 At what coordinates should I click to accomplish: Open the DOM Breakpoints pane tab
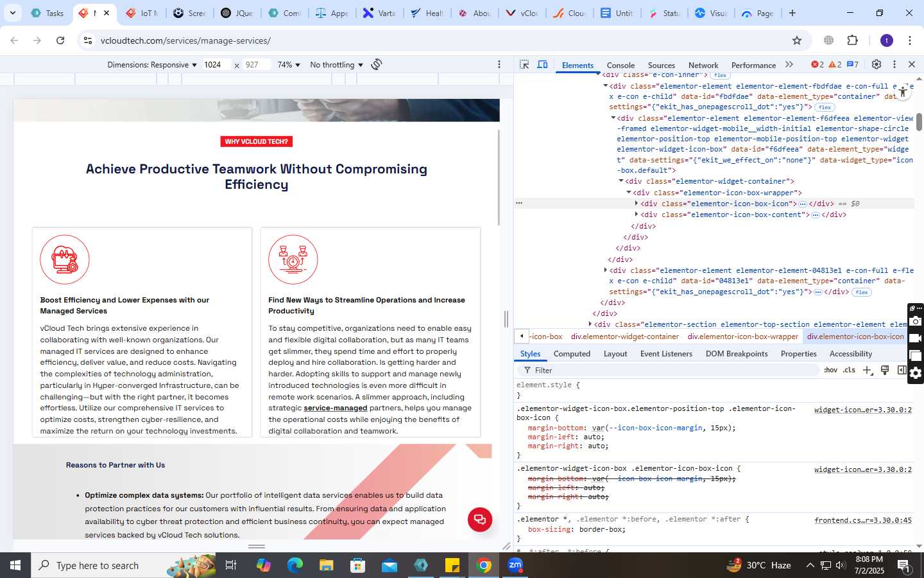point(737,354)
